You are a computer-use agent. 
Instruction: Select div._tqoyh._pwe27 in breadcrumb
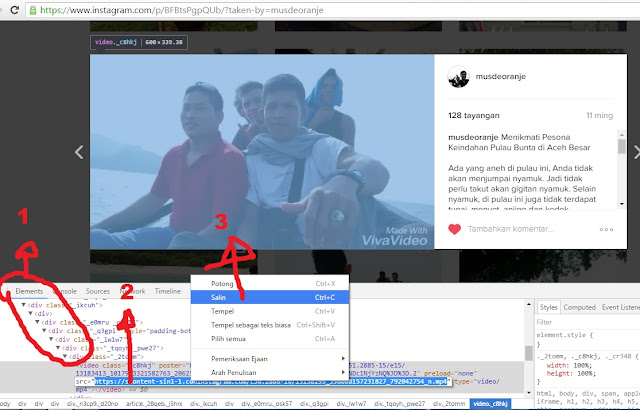[x=400, y=403]
